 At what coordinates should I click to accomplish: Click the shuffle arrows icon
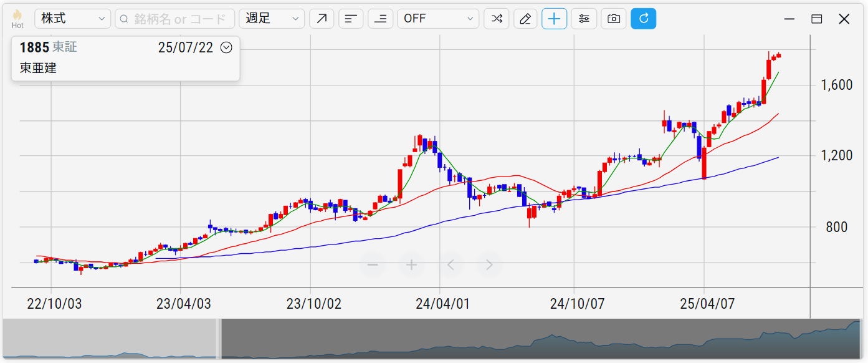497,19
